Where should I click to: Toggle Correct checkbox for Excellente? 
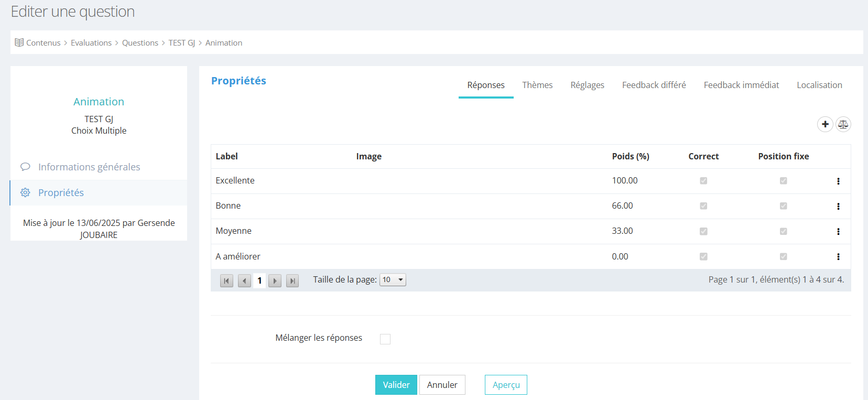(x=703, y=181)
